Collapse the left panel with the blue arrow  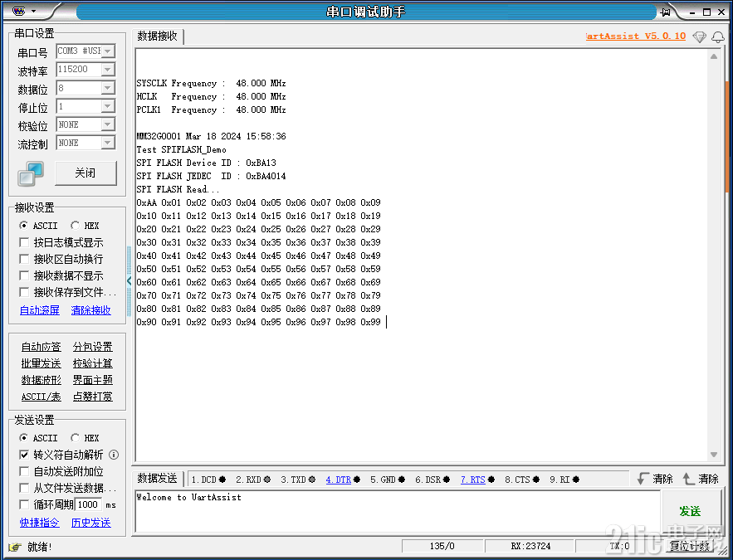click(129, 280)
